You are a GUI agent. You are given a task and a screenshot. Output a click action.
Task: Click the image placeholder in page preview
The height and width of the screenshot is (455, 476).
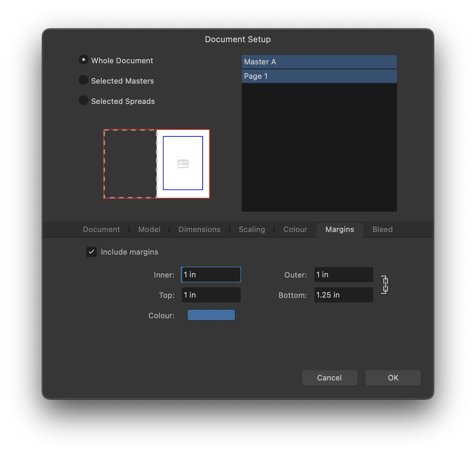point(183,163)
